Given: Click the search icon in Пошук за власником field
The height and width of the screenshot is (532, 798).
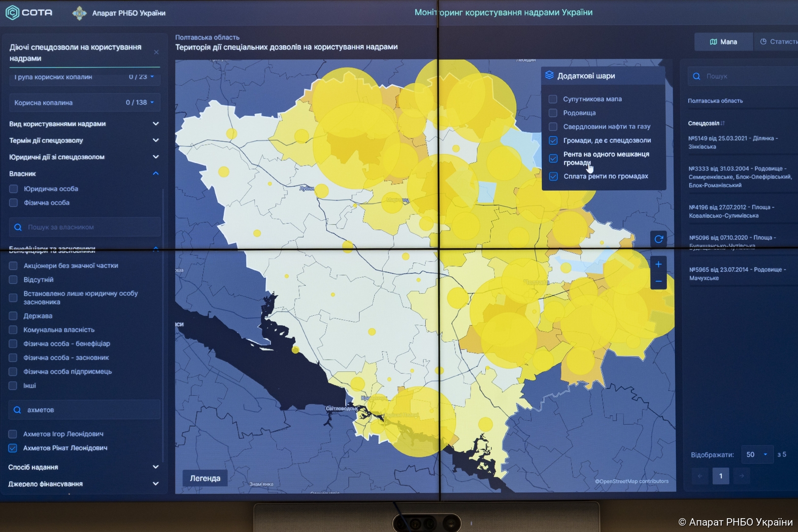Looking at the screenshot, I should click(18, 227).
